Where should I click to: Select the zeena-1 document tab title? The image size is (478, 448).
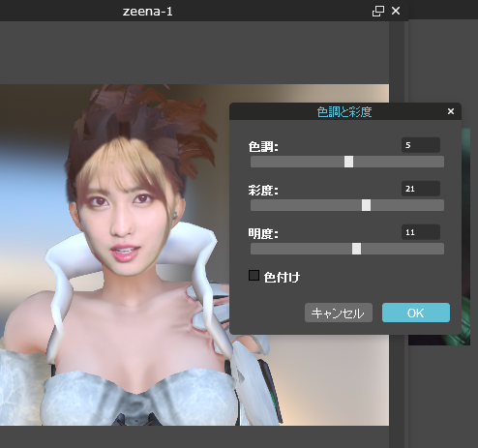click(x=148, y=12)
